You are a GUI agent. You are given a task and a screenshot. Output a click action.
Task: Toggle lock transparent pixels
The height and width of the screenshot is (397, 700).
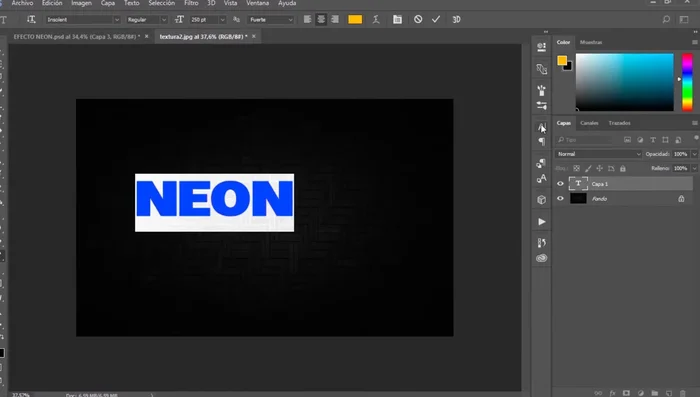pyautogui.click(x=577, y=168)
